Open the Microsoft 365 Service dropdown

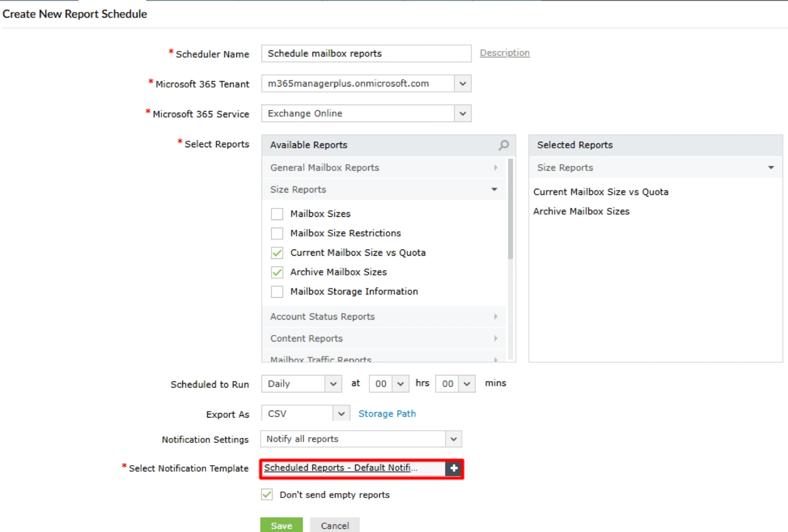coord(462,113)
